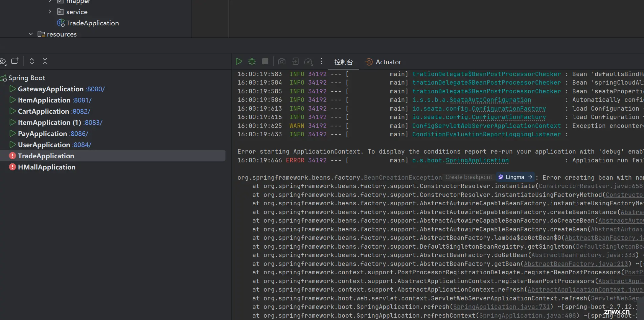Open SpringApplication.java:408 stack link

pyautogui.click(x=528, y=316)
